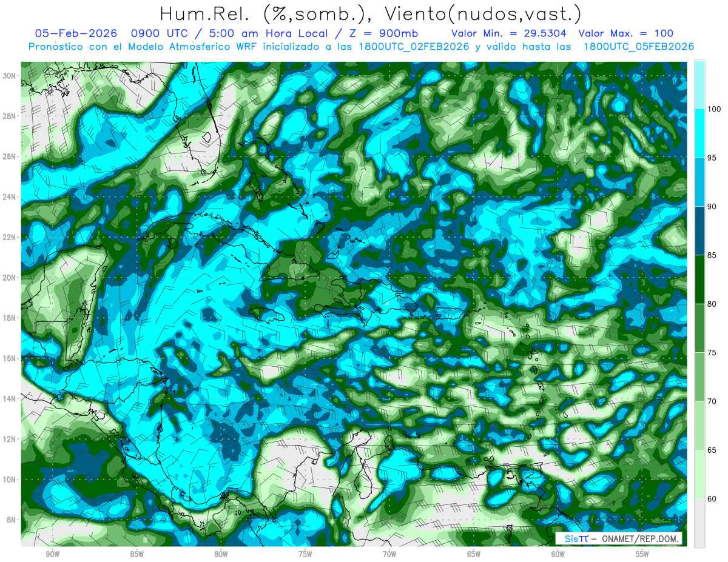Screen dimensions: 728x562
Task: Click the dark green 80–85 legend swatch
Action: click(x=699, y=279)
